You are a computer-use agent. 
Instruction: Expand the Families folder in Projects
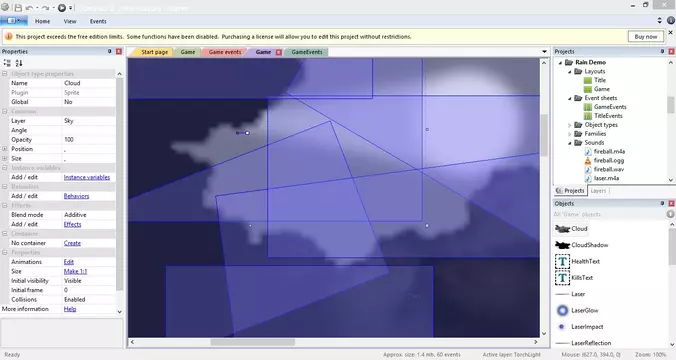pos(570,134)
